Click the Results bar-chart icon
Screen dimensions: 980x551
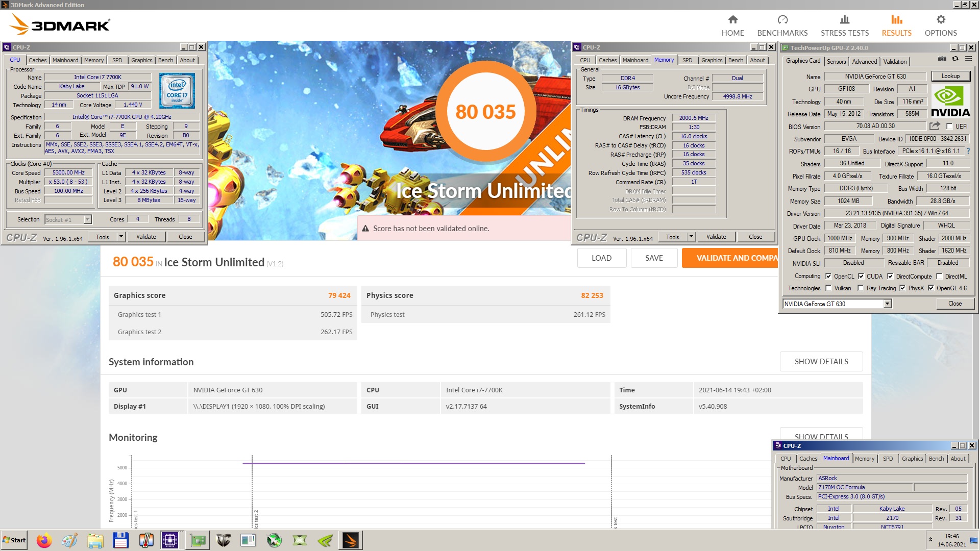pyautogui.click(x=897, y=19)
